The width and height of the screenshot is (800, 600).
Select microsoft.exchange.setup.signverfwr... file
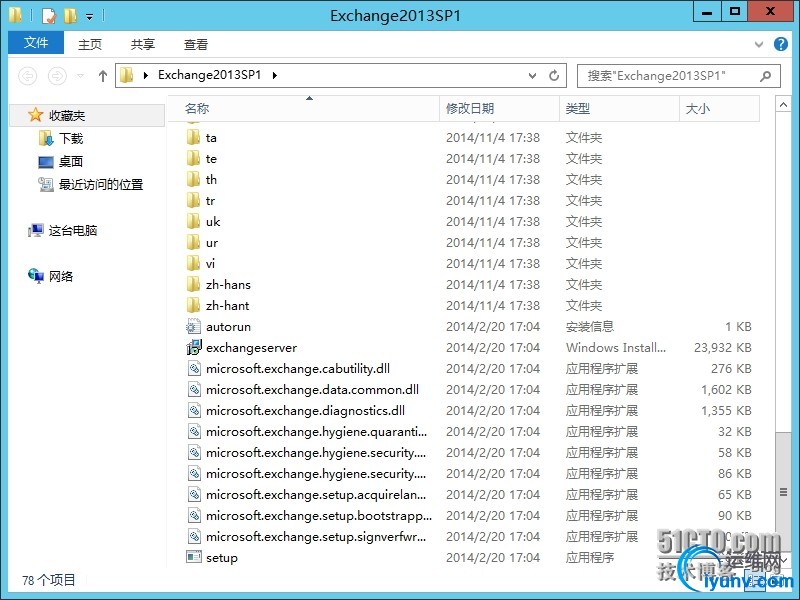pyautogui.click(x=316, y=537)
